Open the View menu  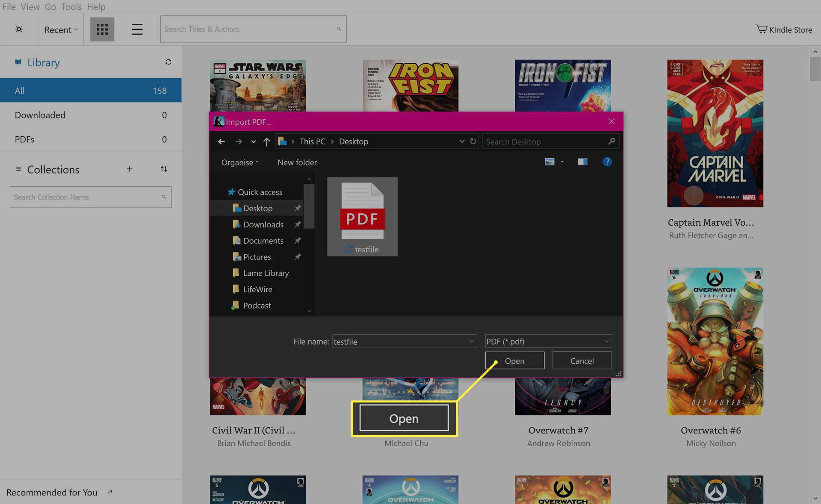pos(30,7)
